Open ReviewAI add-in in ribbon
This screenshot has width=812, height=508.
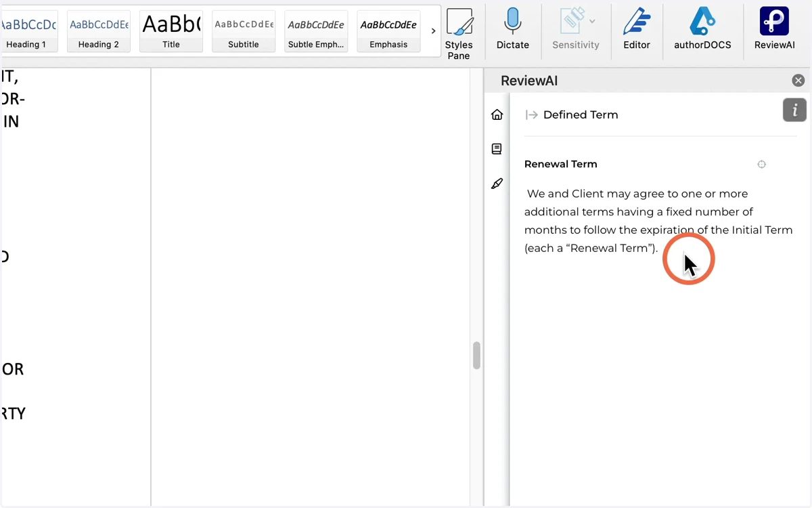(775, 30)
